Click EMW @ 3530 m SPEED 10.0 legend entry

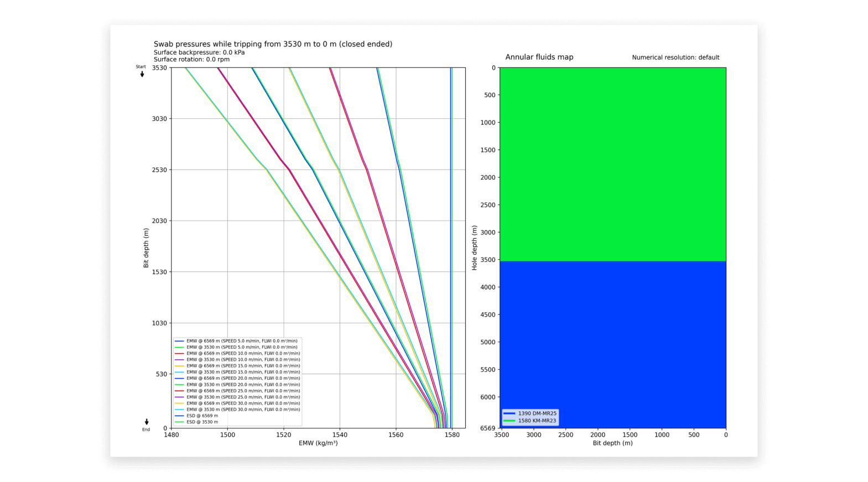click(x=243, y=360)
